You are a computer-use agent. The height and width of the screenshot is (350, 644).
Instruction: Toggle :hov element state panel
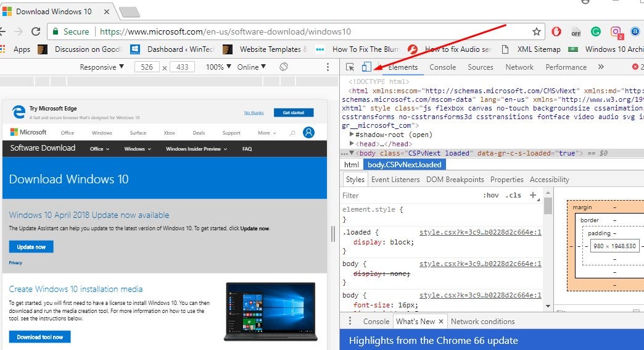tap(491, 196)
